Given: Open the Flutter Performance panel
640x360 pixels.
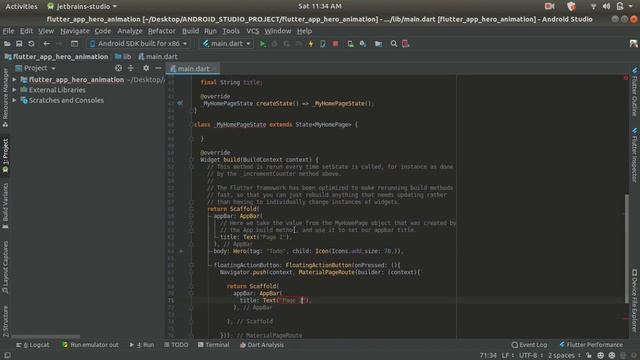Looking at the screenshot, I should pyautogui.click(x=591, y=345).
